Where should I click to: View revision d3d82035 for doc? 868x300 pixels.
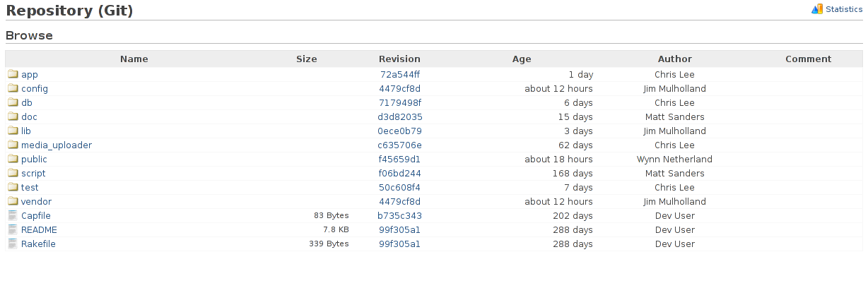[x=400, y=116]
